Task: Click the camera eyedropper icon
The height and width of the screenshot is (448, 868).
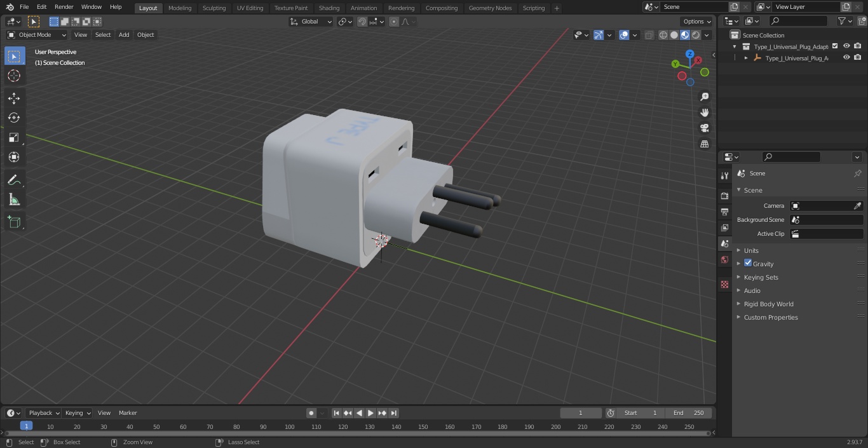Action: point(857,206)
